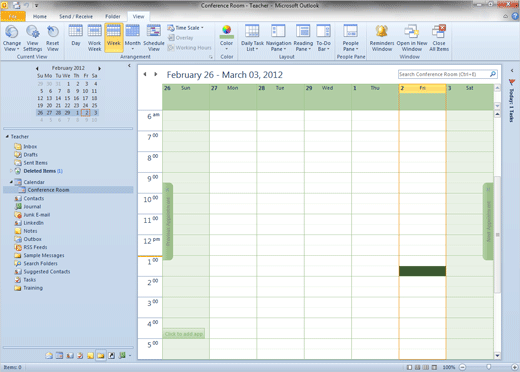520x372 pixels.
Task: Switch to the Folder ribbon tab
Action: click(113, 16)
